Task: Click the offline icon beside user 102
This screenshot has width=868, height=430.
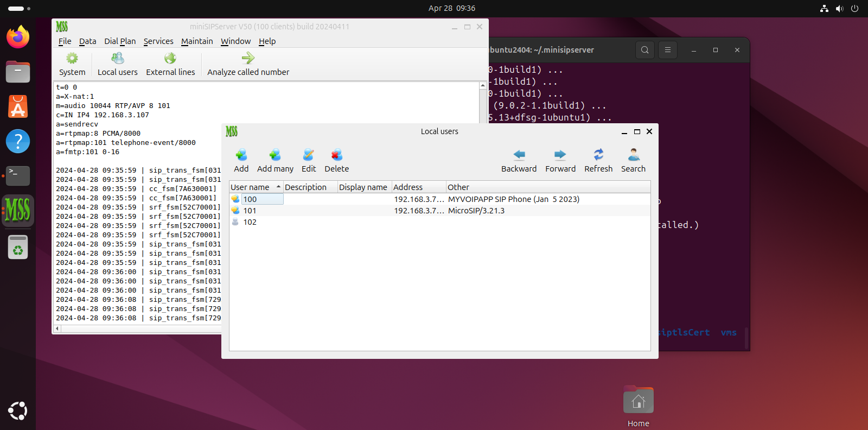Action: tap(235, 222)
